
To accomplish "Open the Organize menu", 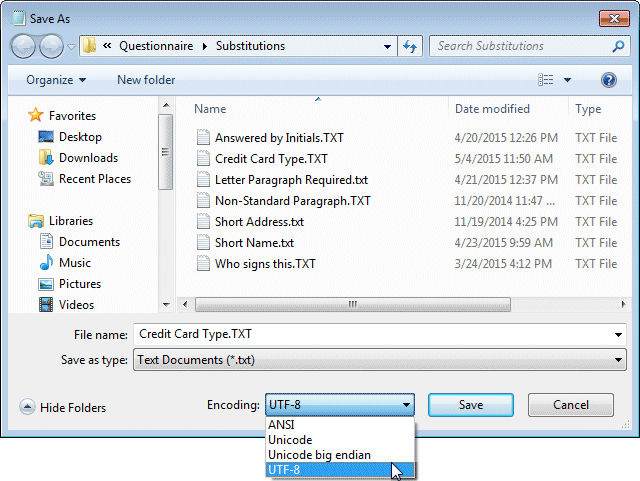I will [x=56, y=80].
